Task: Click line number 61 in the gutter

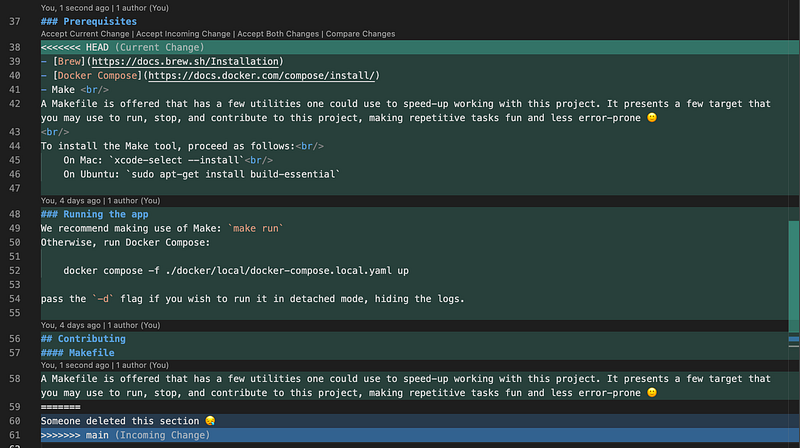Action: (15, 435)
